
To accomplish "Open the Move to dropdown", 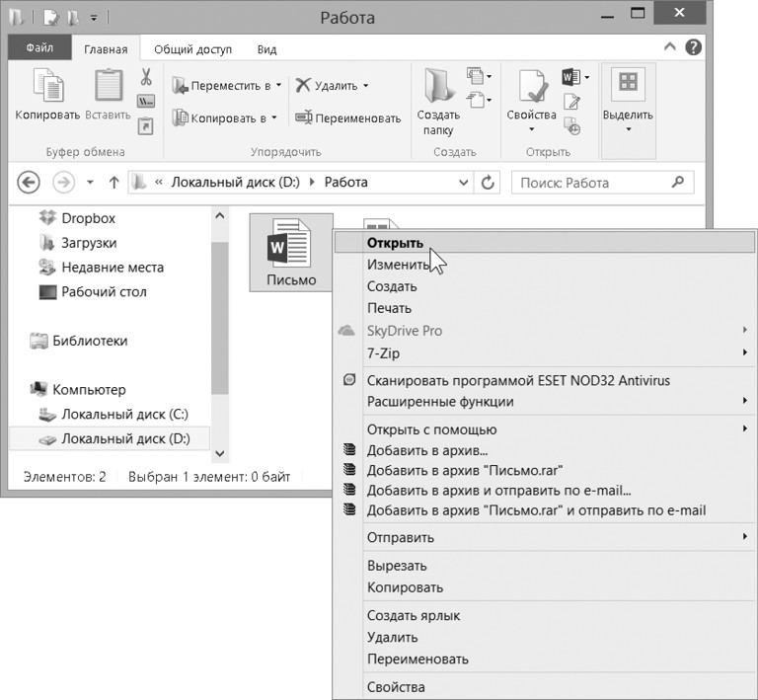I will (x=226, y=86).
